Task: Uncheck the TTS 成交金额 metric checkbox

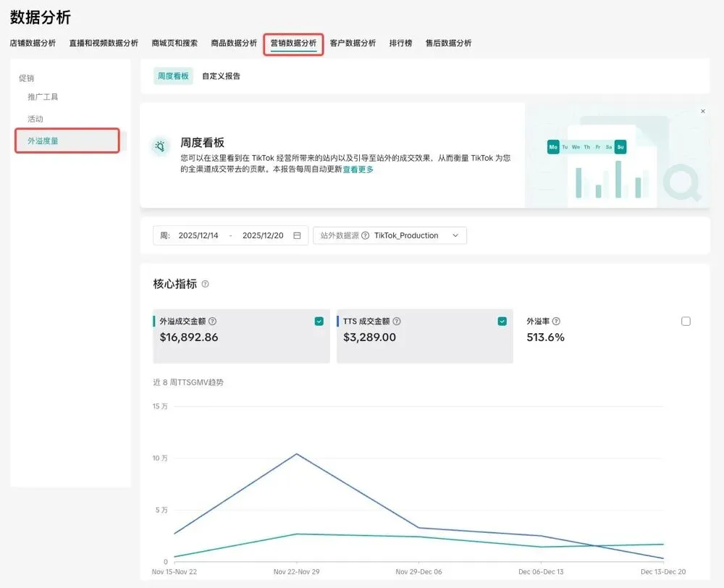Action: pos(502,322)
